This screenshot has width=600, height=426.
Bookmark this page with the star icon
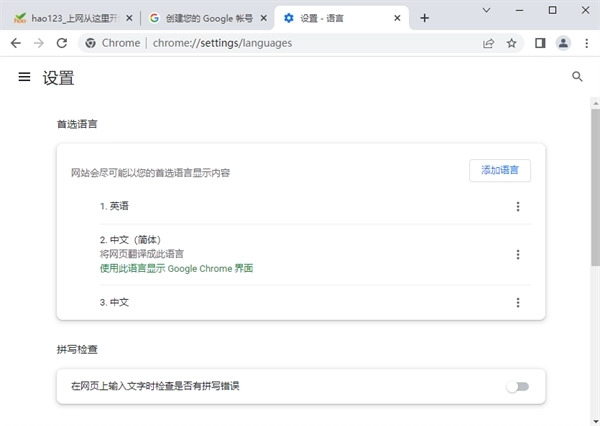(511, 43)
